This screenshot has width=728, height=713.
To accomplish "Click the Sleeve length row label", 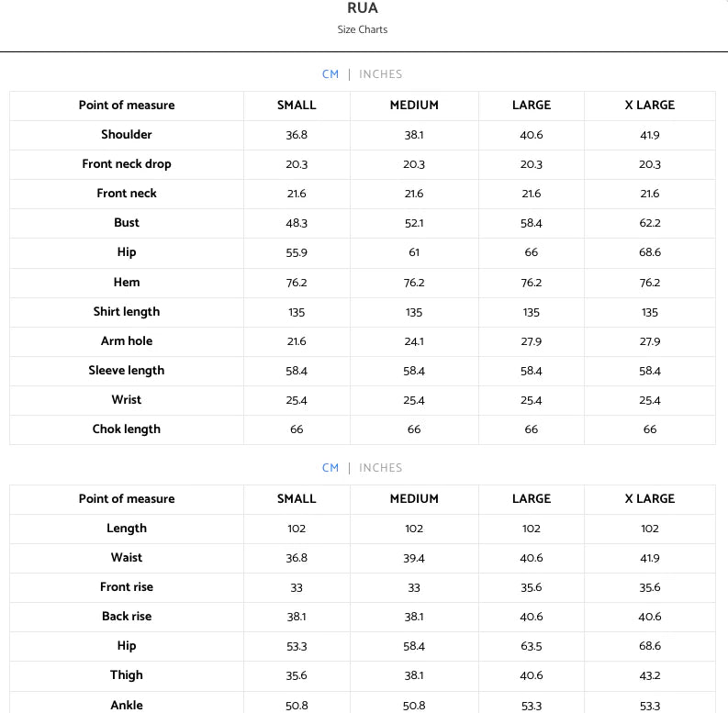I will (x=127, y=371).
